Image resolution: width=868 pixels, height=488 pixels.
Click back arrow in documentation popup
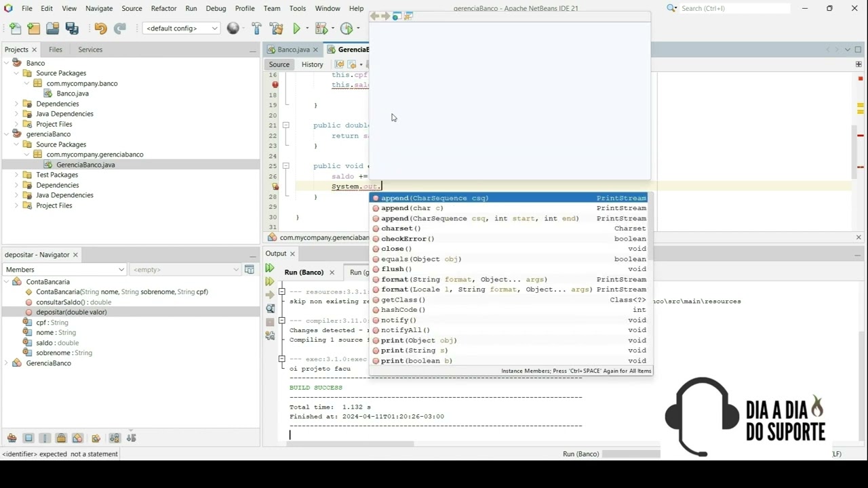click(374, 16)
